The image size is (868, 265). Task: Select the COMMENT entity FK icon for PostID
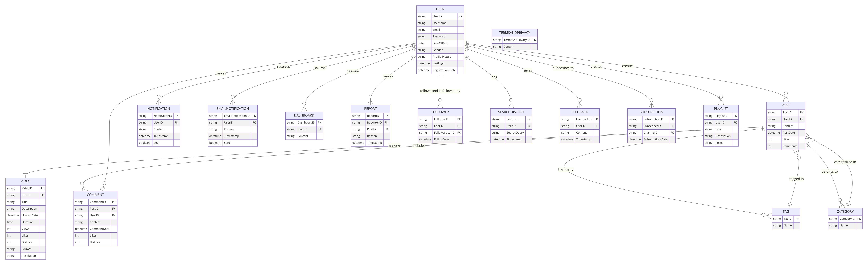tap(114, 208)
